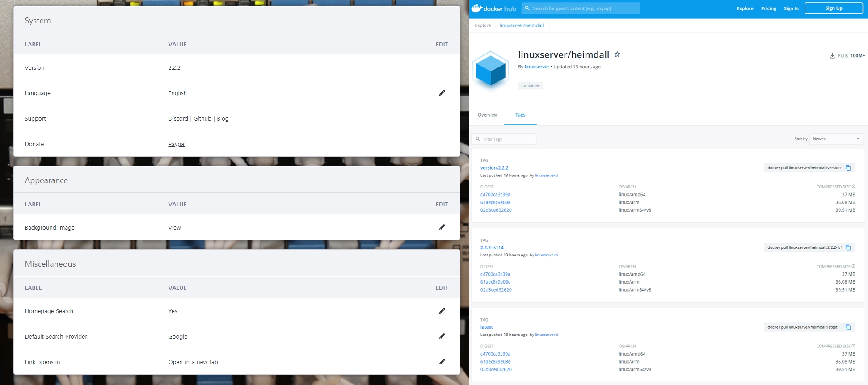Open the version-2.2.2 tag link
Viewport: 868px width, 385px height.
pos(494,168)
